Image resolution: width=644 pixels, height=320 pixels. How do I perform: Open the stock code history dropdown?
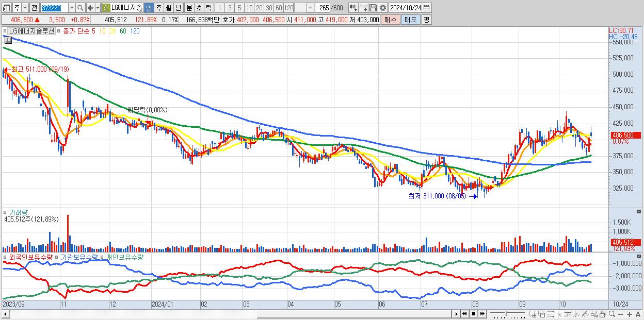pyautogui.click(x=72, y=8)
